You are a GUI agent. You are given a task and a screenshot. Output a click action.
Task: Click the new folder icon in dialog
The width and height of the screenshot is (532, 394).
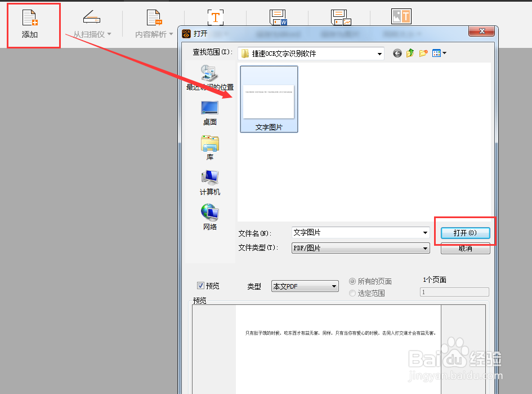click(424, 52)
